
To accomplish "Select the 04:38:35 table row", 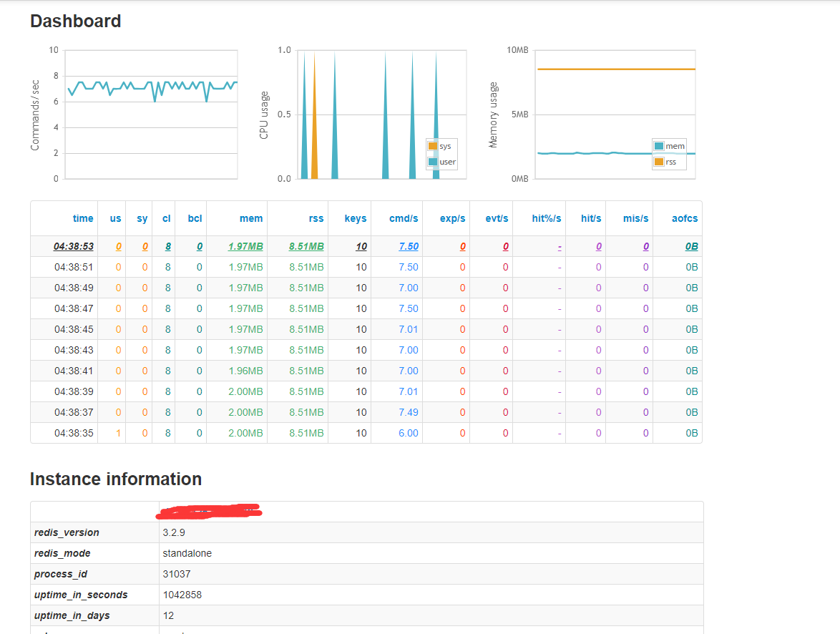I will click(366, 433).
